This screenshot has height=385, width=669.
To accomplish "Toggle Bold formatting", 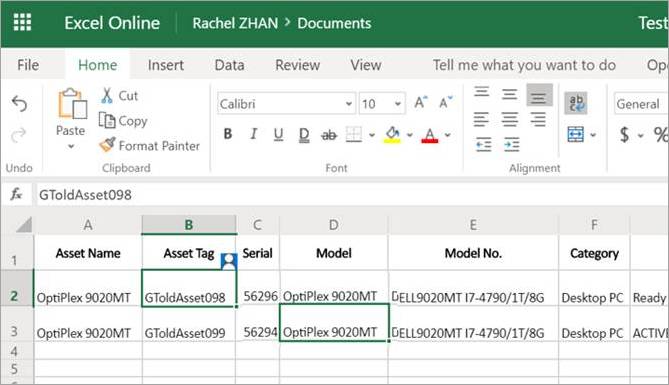I will click(228, 134).
